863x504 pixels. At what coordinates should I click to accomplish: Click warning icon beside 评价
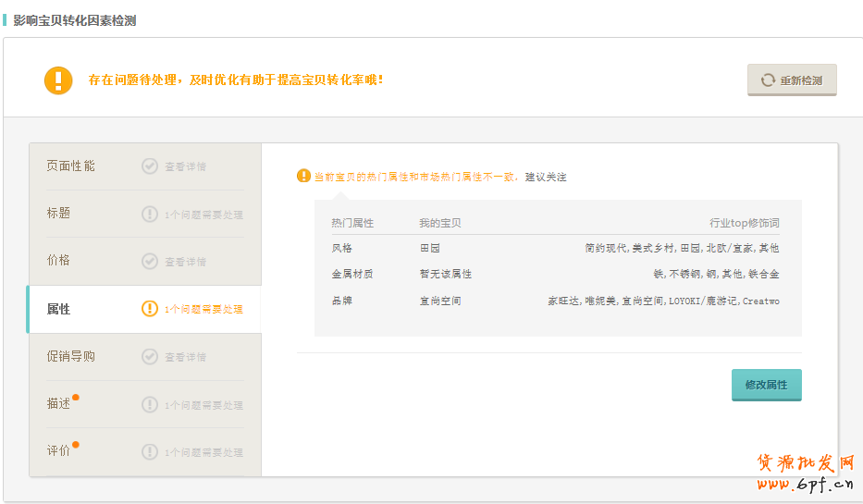click(x=150, y=452)
